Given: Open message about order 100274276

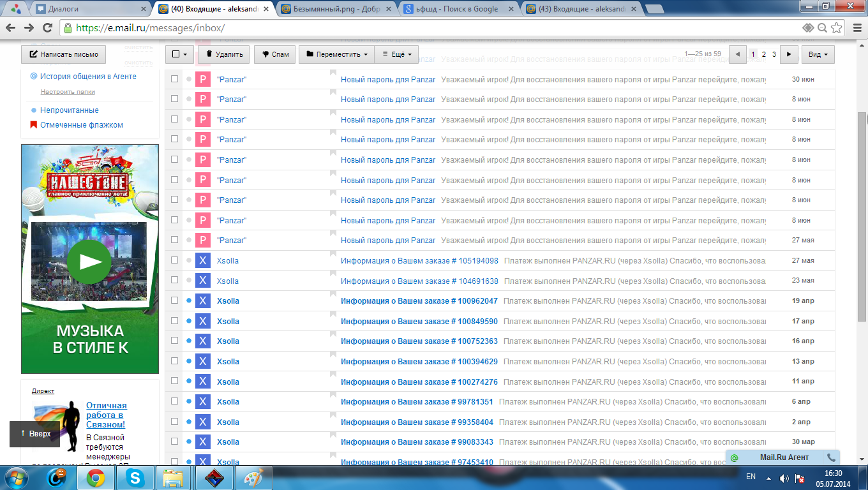Looking at the screenshot, I should (x=419, y=382).
